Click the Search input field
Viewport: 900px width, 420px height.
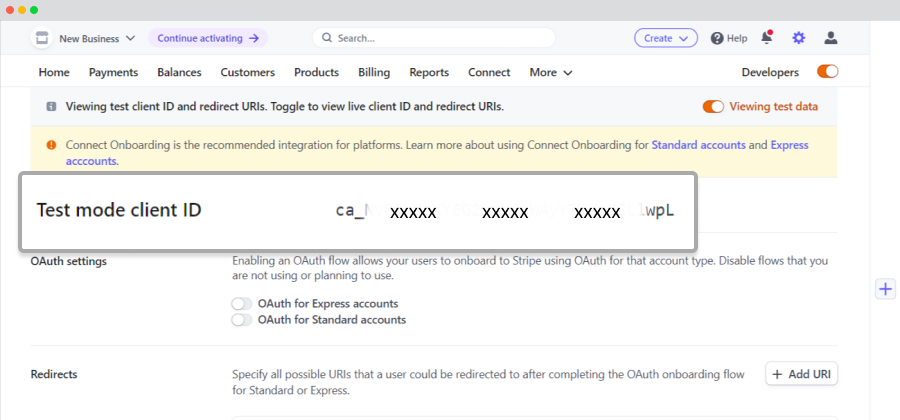point(434,38)
